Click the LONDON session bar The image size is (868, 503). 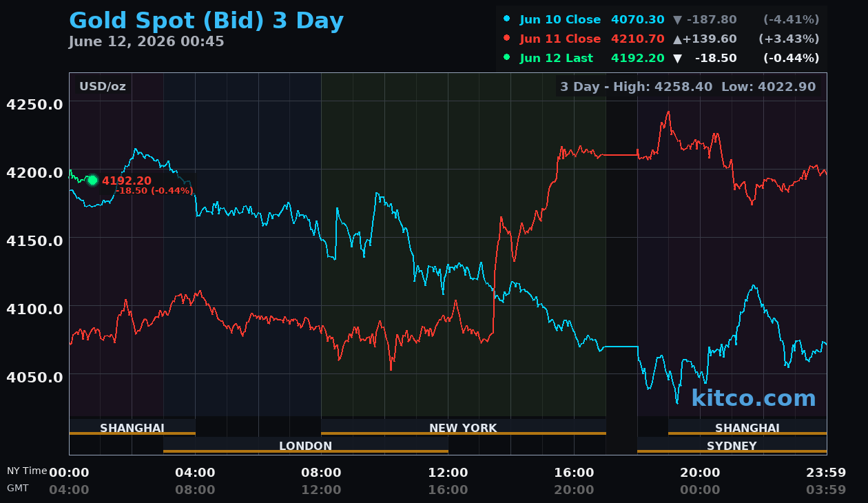[x=306, y=445]
